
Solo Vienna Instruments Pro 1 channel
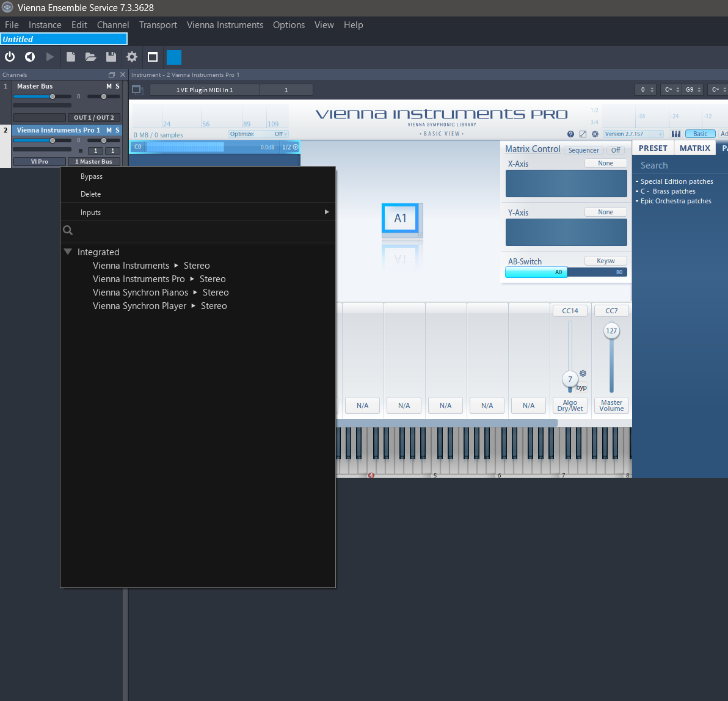tap(117, 130)
